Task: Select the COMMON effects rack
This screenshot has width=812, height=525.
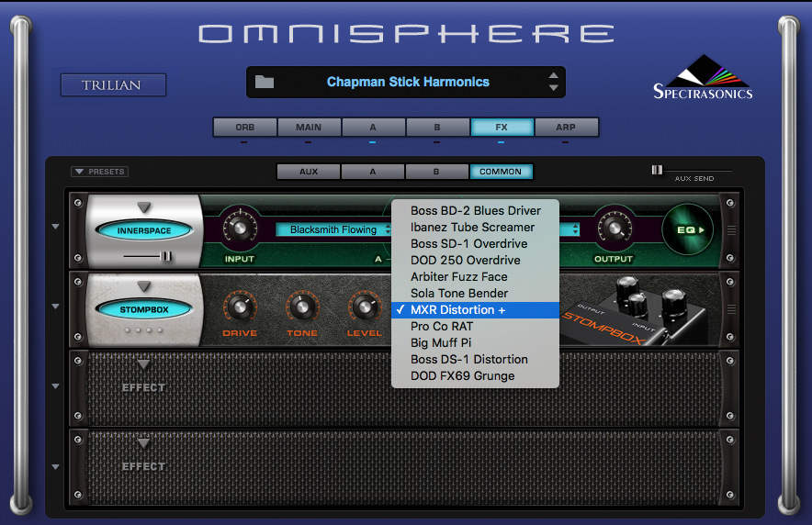Action: point(501,172)
